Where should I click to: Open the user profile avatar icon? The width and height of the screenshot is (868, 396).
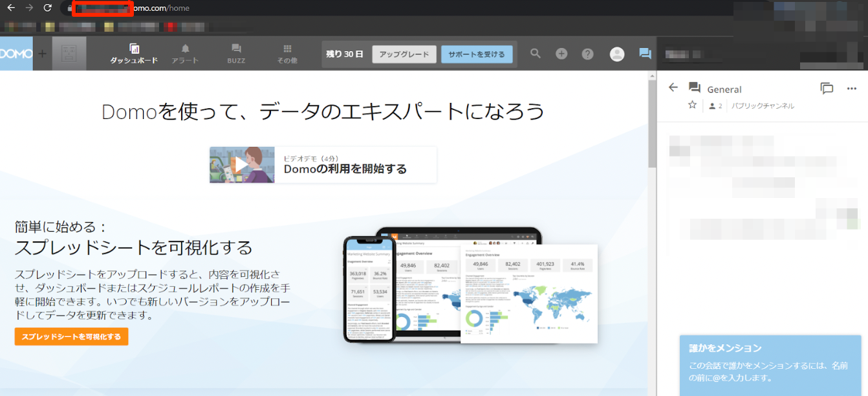(617, 54)
